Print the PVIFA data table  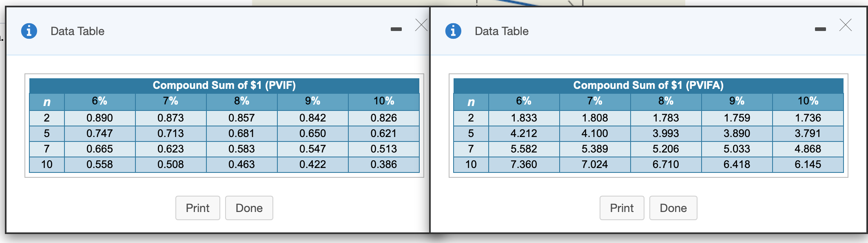[x=622, y=208]
